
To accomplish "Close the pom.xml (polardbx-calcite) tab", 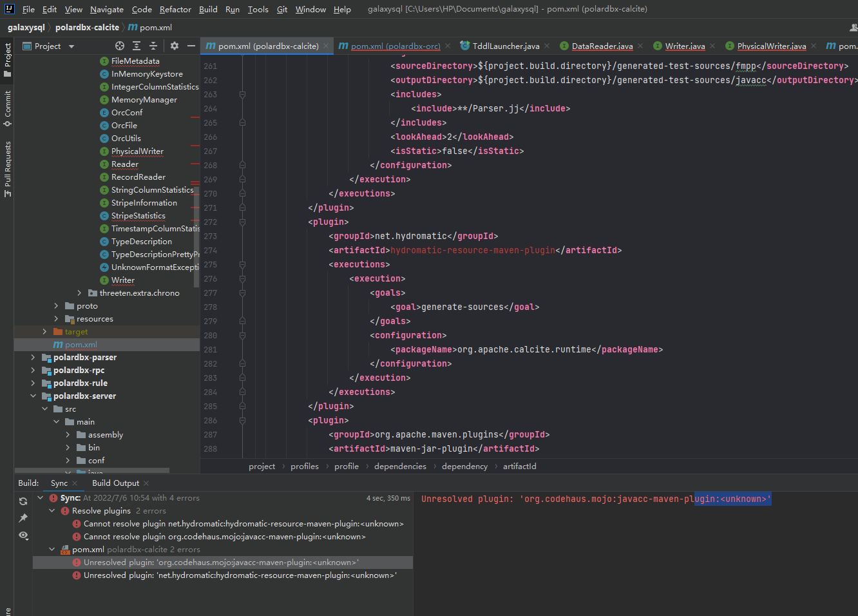I will [326, 46].
